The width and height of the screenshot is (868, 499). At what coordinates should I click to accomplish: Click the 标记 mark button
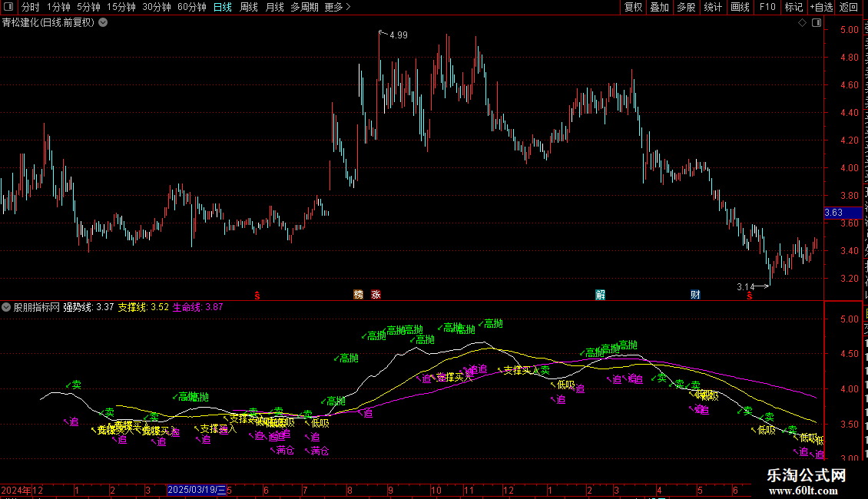pos(793,7)
